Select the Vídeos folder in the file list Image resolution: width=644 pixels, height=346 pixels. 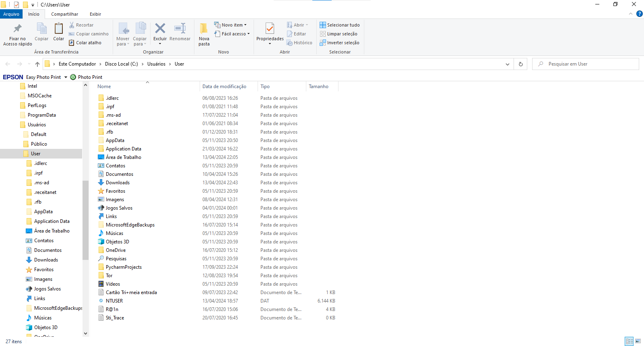pos(113,284)
